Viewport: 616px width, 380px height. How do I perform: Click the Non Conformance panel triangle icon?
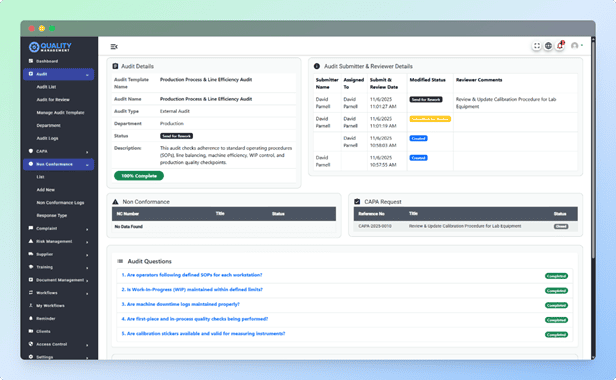coord(116,202)
